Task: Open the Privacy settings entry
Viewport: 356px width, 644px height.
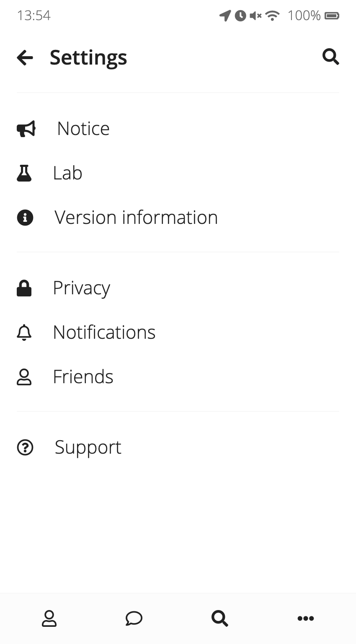Action: coord(81,288)
